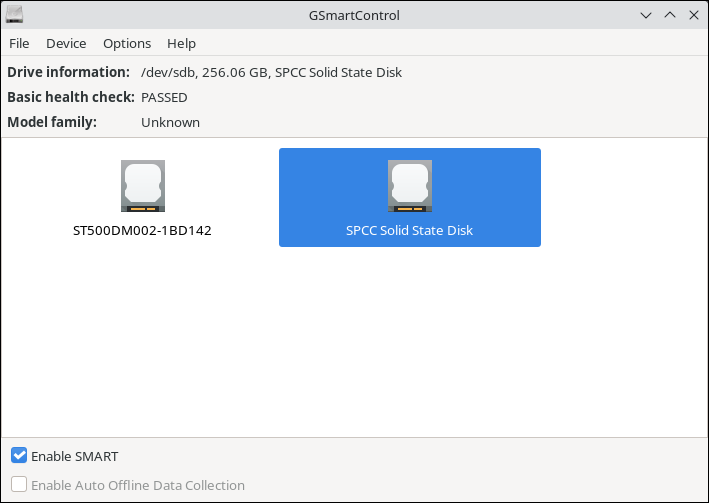Click the "SPCC Solid State Disk" name under icon
709x503 pixels.
[409, 230]
